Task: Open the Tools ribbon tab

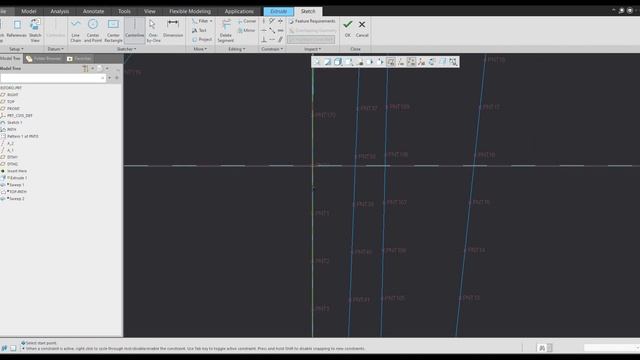Action: pos(124,11)
